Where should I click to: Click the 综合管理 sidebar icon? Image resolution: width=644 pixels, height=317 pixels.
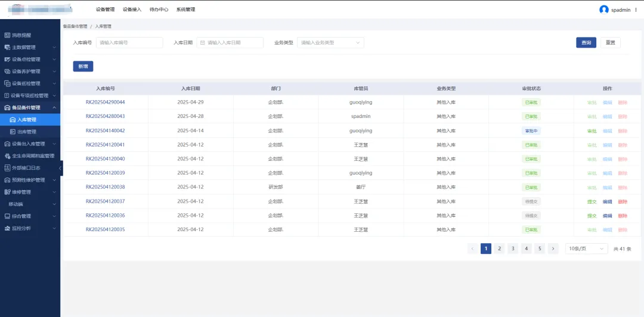coord(7,216)
